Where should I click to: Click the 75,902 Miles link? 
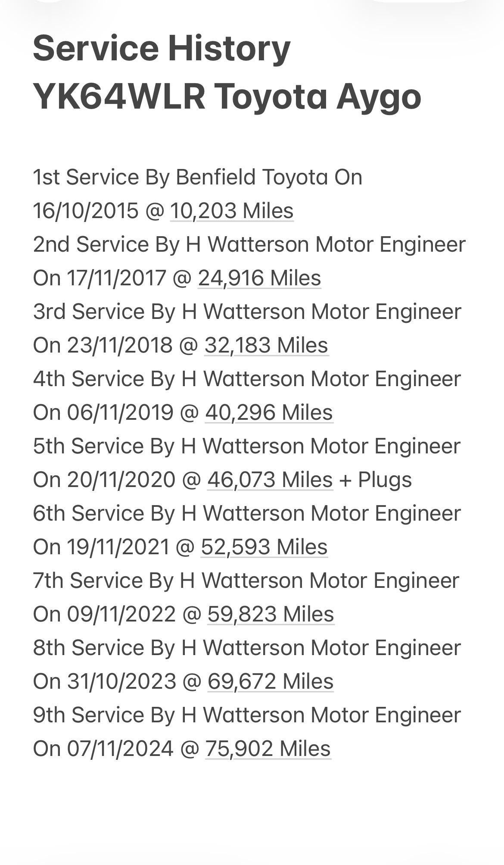[268, 749]
